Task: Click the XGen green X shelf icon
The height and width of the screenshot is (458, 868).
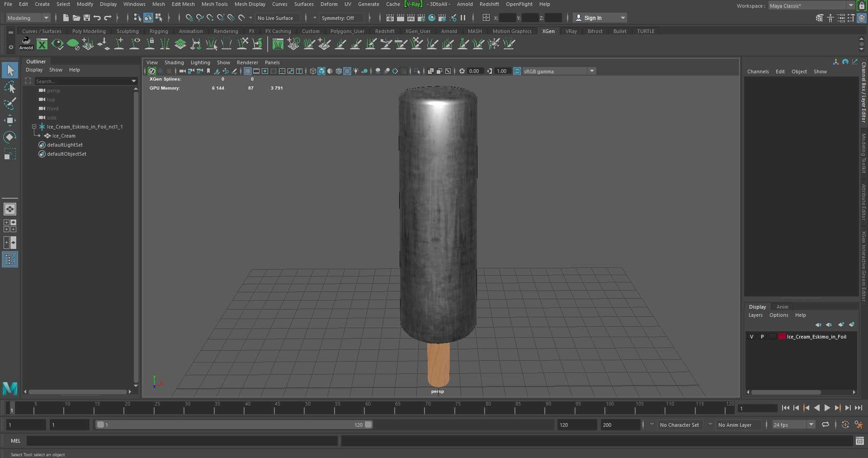Action: 42,44
